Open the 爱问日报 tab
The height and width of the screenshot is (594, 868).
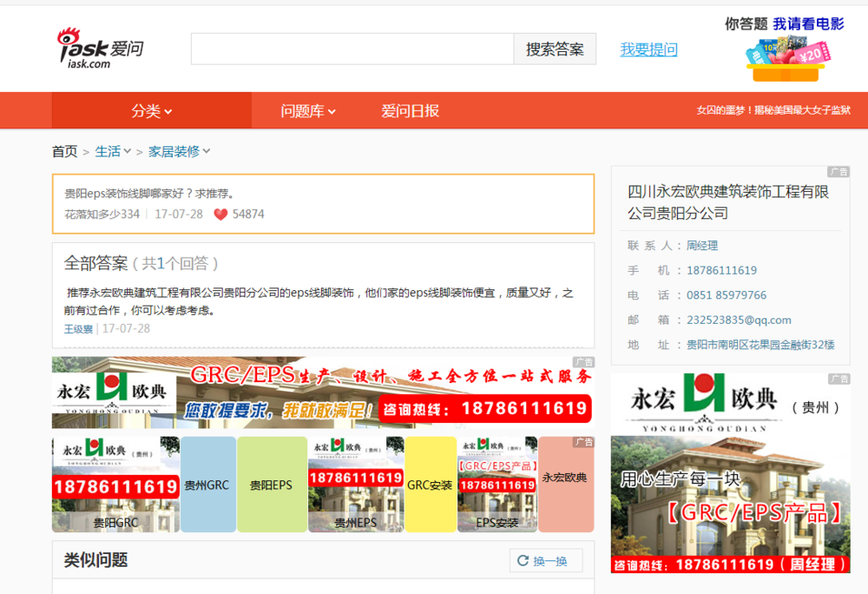point(411,110)
